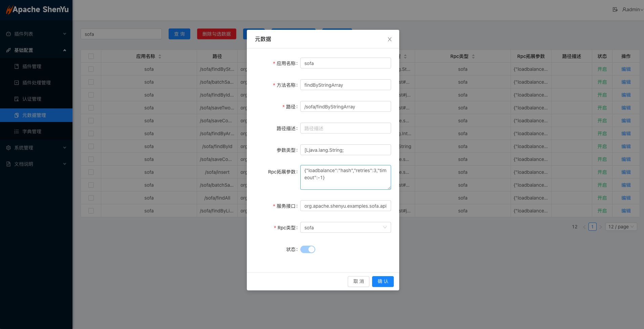Screen dimensions: 644x329
Task: Toggle the 状态 status switch off
Action: coord(307,249)
